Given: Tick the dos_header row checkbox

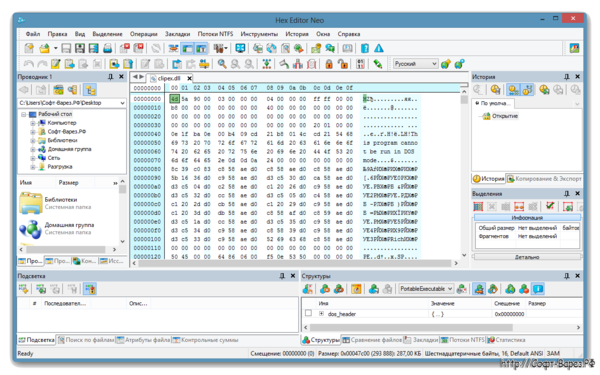Looking at the screenshot, I should pos(308,313).
